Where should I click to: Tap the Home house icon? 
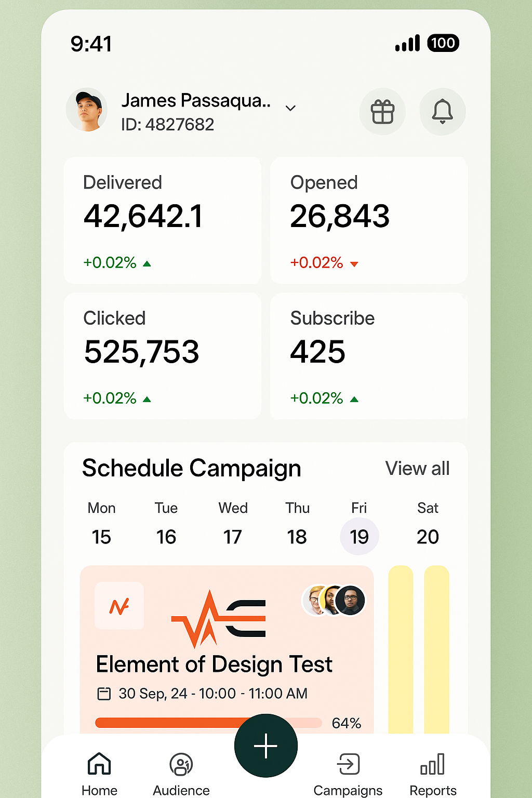99,764
